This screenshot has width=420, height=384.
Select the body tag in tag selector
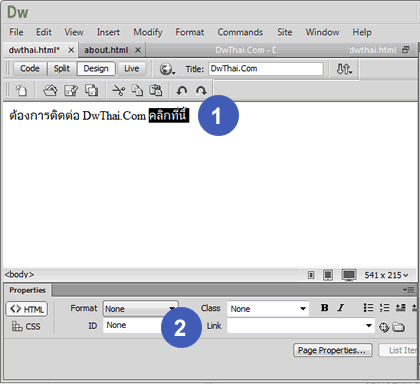pyautogui.click(x=19, y=275)
